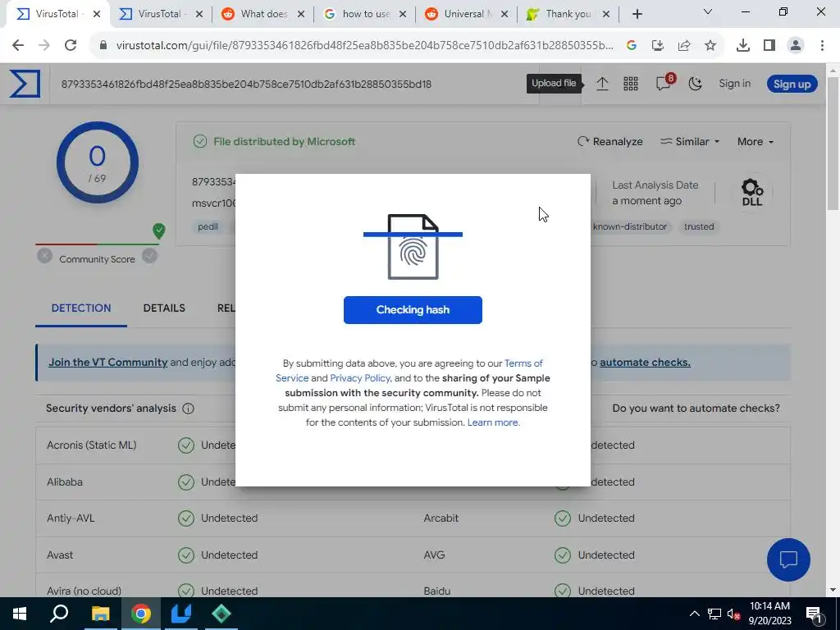The width and height of the screenshot is (840, 630).
Task: Click the AVG vendor name
Action: coord(434,555)
